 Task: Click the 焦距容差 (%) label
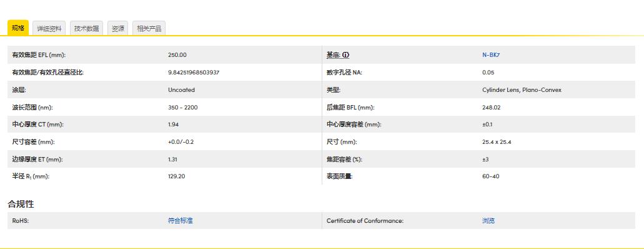click(x=344, y=160)
